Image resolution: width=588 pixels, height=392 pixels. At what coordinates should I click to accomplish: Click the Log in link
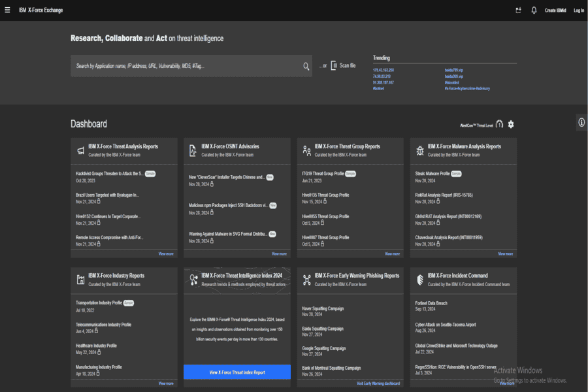(578, 10)
